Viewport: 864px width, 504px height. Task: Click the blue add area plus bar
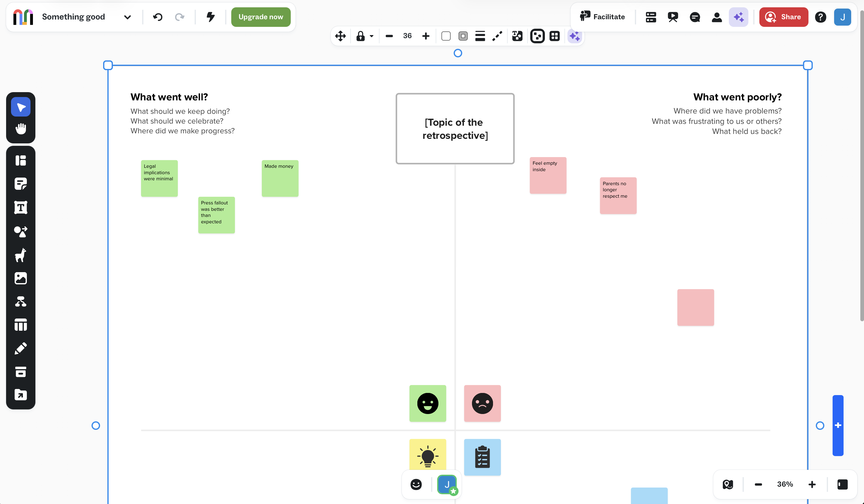pyautogui.click(x=837, y=425)
